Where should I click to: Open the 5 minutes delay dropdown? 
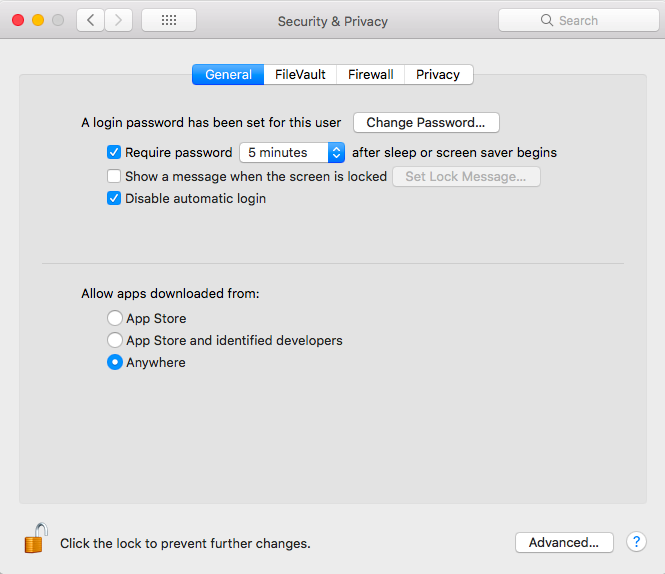pyautogui.click(x=292, y=152)
